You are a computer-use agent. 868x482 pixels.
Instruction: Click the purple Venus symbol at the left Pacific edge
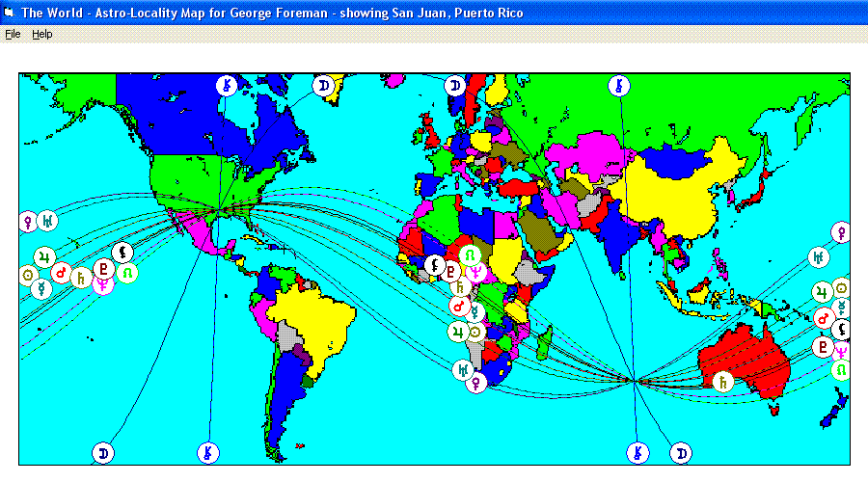[28, 222]
